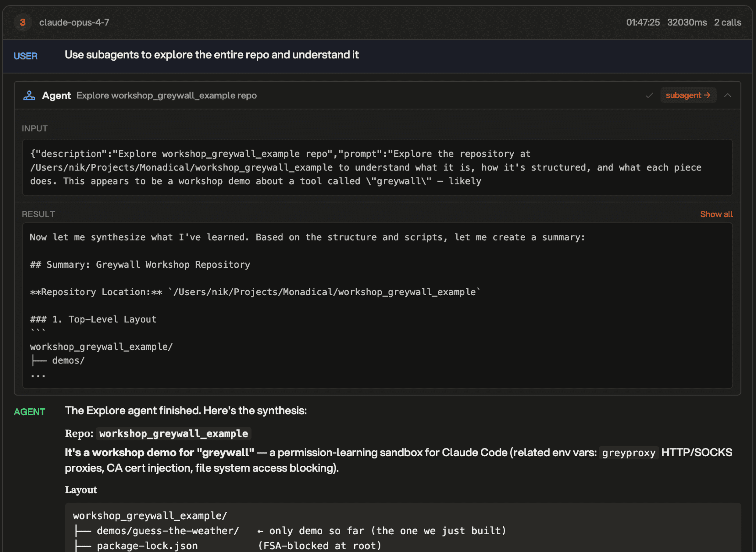
Task: Click the AGENT role label
Action: pos(29,412)
